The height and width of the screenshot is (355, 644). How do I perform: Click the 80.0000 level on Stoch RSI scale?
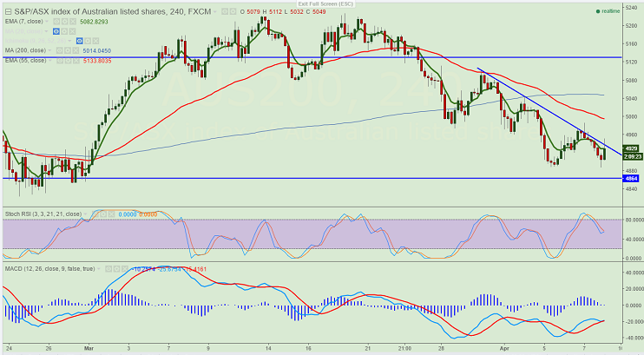click(634, 220)
